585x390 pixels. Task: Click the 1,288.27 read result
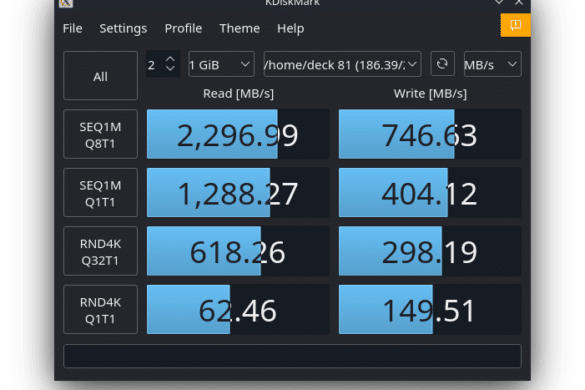point(238,193)
